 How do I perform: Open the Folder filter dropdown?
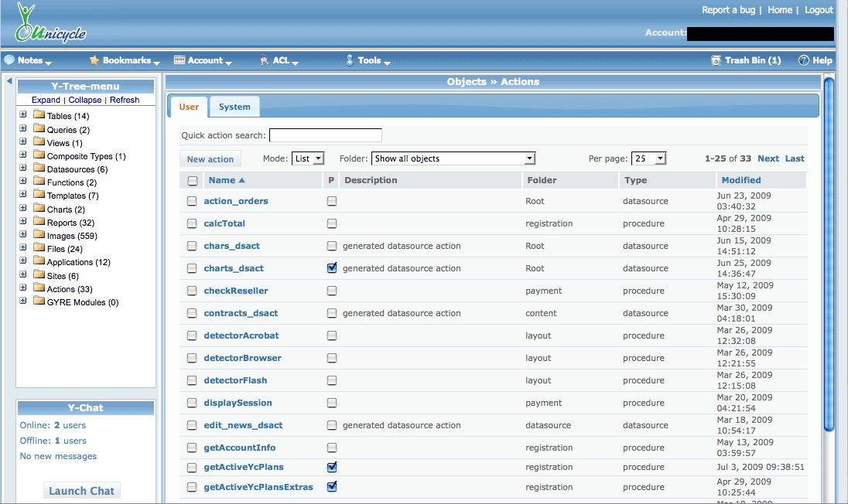pos(453,158)
